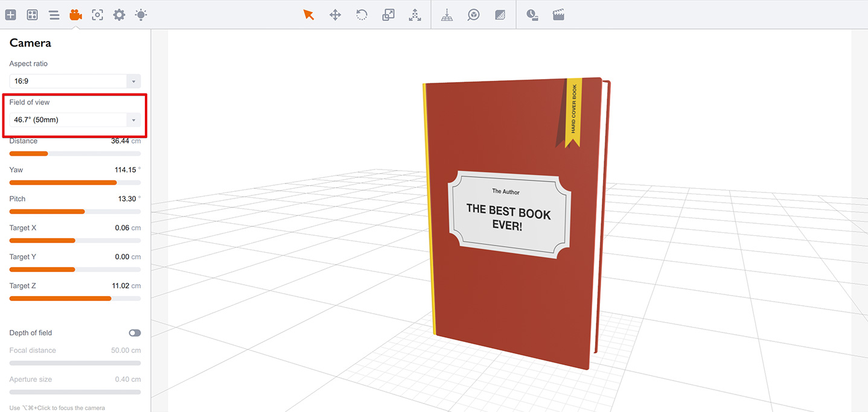Select the orange arrow selection tool

308,14
